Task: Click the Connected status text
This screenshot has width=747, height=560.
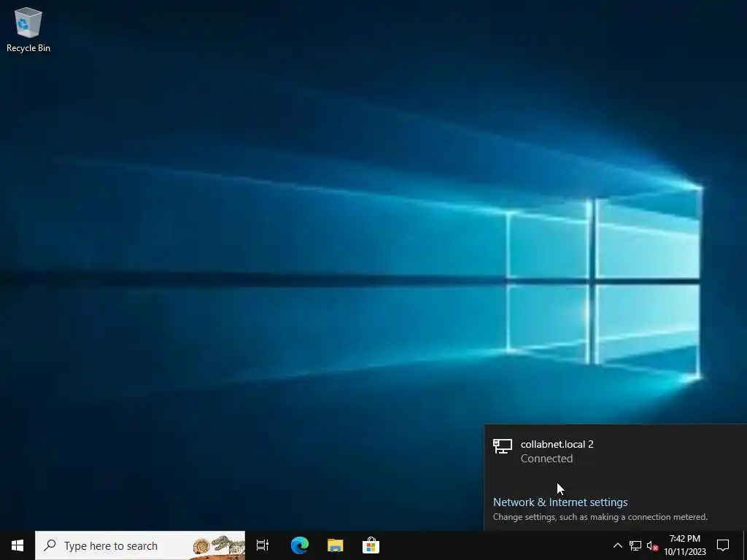Action: point(546,459)
